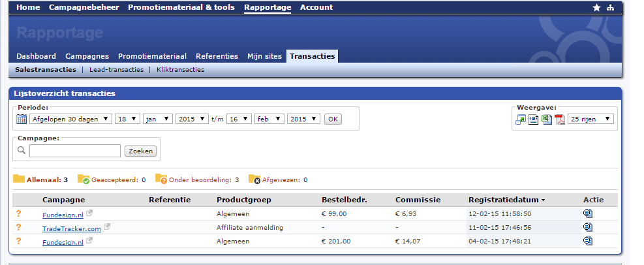Click the Zoeken button
644x265 pixels.
point(140,151)
